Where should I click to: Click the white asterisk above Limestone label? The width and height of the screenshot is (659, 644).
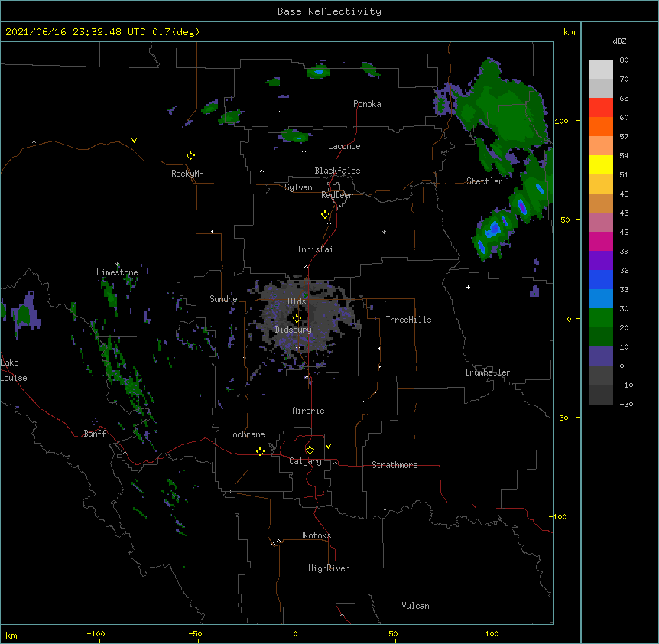pos(117,265)
